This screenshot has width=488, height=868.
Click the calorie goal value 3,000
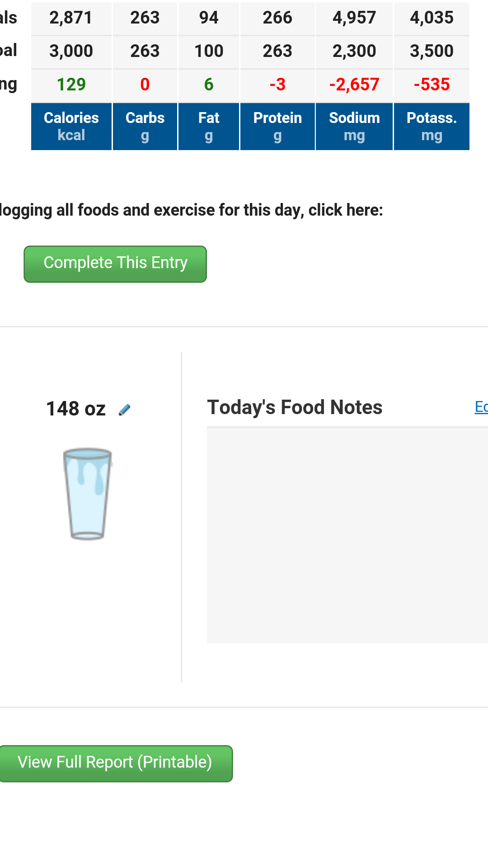click(71, 51)
